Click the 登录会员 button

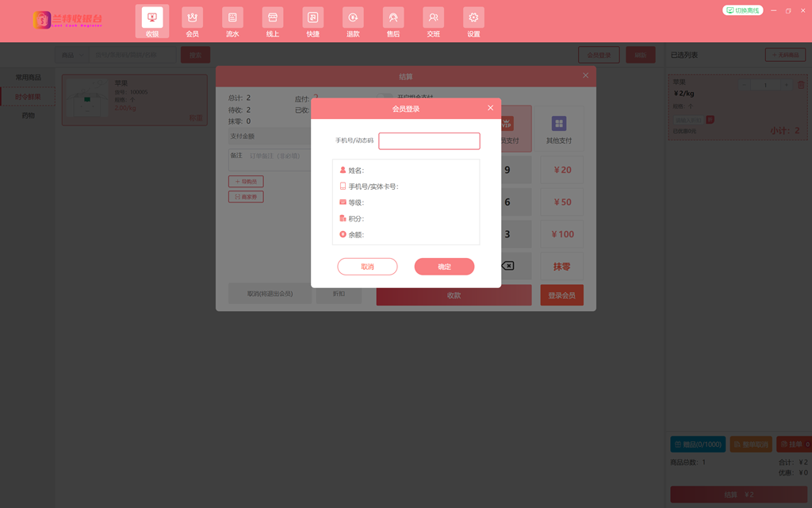pyautogui.click(x=561, y=295)
